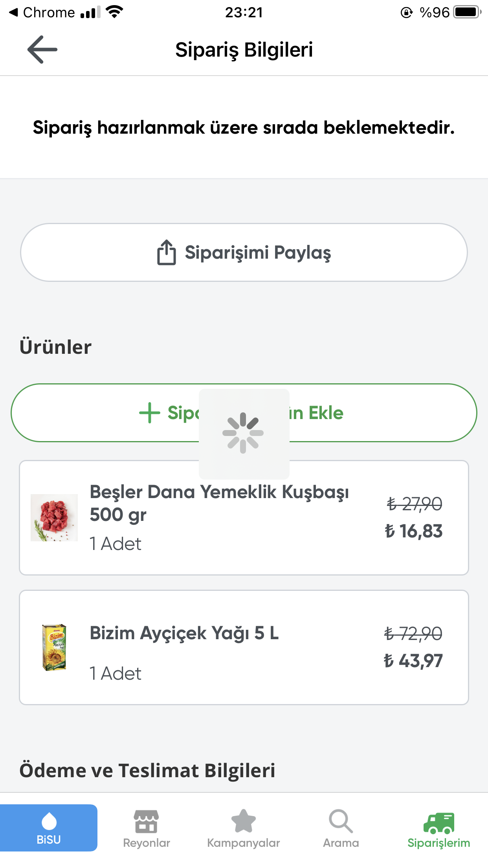Open the Reyonlar tab
The height and width of the screenshot is (868, 488).
click(146, 843)
